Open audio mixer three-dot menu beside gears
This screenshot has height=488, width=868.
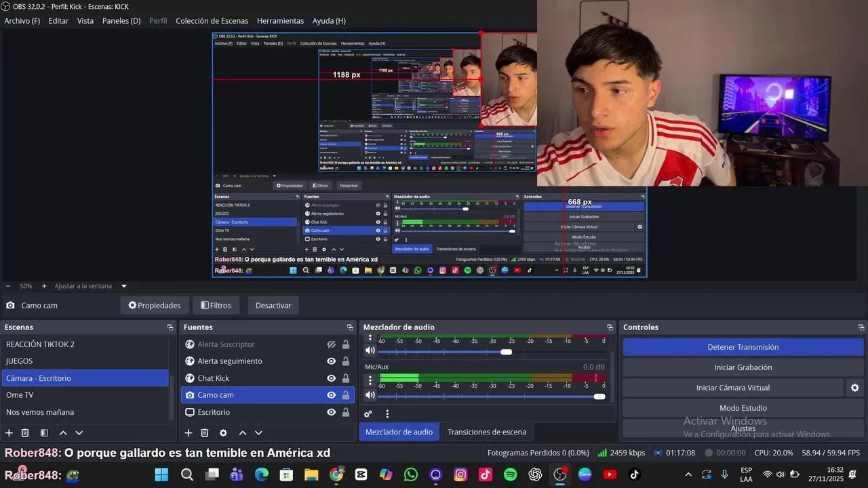[387, 414]
